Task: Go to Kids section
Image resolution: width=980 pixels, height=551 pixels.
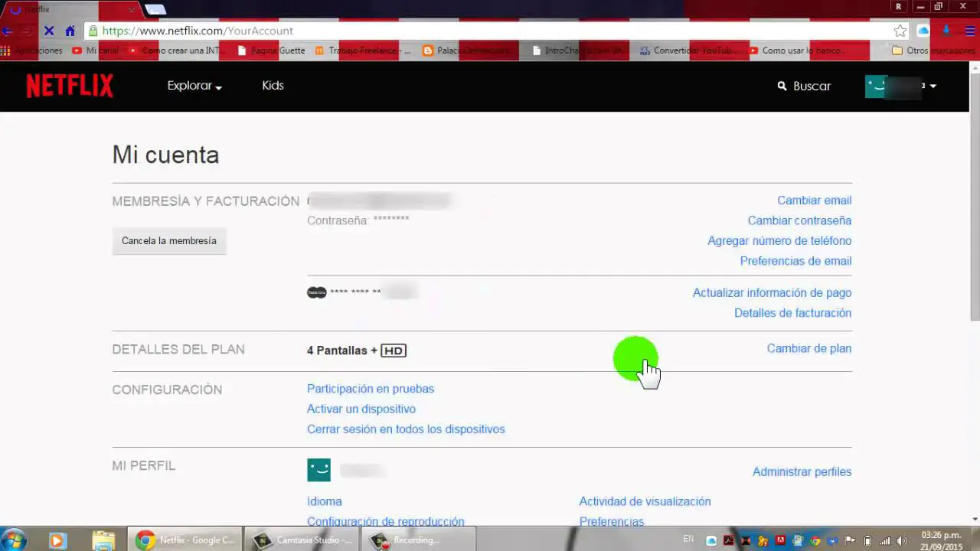Action: point(273,86)
